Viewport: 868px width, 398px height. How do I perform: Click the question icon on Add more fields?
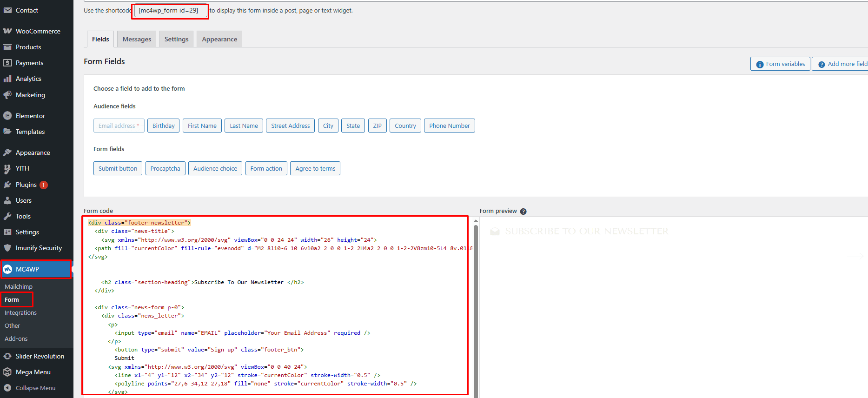pyautogui.click(x=822, y=64)
